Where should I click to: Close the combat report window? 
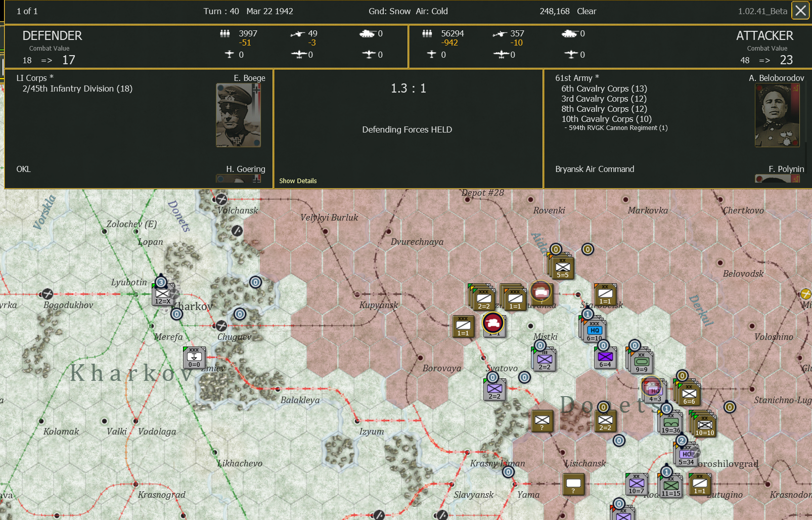[x=800, y=11]
